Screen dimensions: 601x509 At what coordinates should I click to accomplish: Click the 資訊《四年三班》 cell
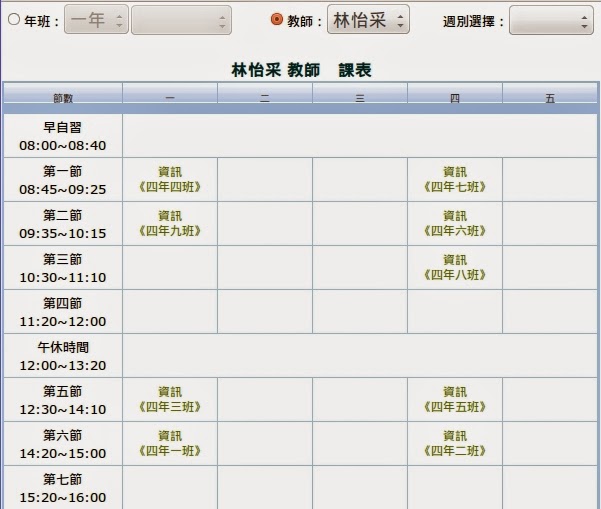pos(170,400)
